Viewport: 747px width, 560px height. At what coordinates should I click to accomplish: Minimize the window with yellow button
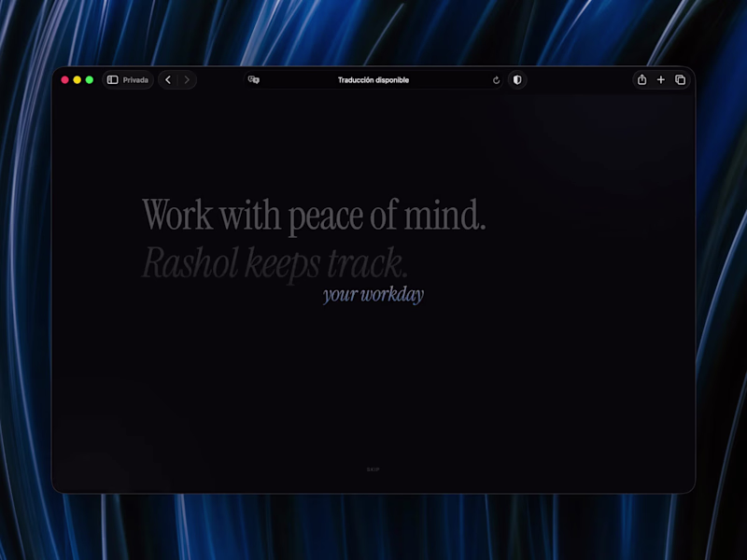[78, 79]
